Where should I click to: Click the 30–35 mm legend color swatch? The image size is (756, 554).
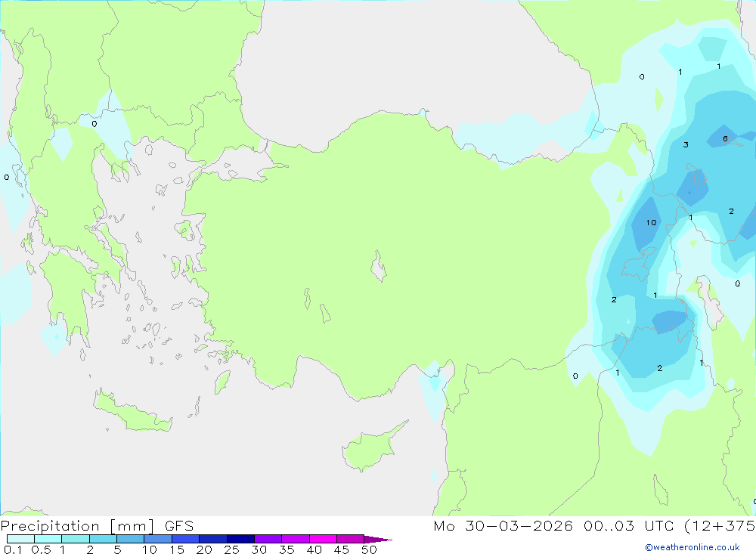coord(268,539)
